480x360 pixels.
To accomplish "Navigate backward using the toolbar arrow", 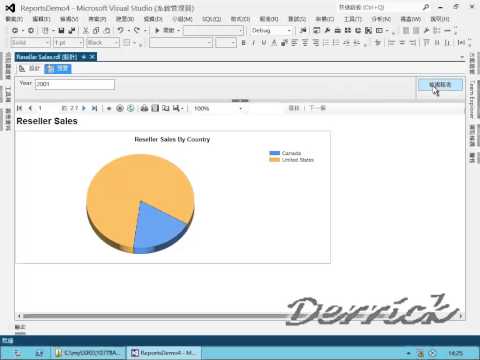I will (15, 31).
